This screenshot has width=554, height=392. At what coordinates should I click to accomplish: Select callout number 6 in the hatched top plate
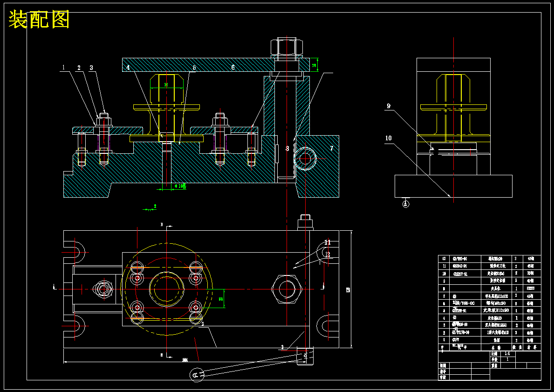coord(233,67)
